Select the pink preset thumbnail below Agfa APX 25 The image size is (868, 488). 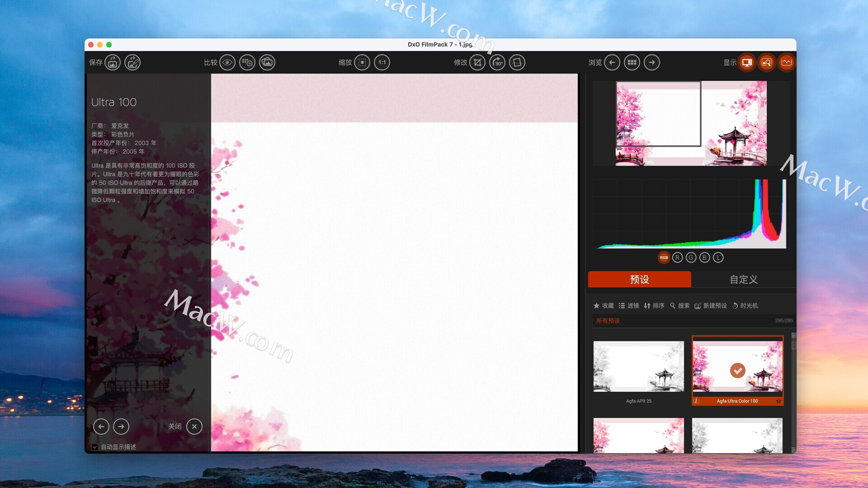(x=638, y=436)
